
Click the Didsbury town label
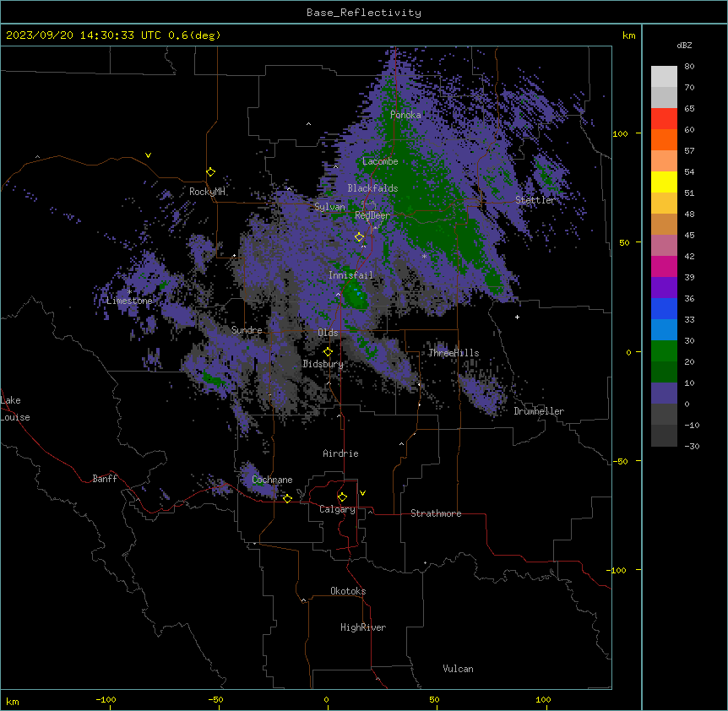[x=323, y=364]
